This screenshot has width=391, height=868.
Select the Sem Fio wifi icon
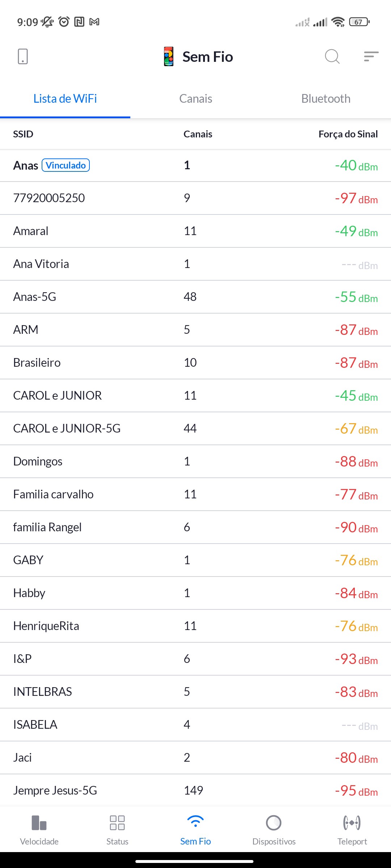pos(195,822)
